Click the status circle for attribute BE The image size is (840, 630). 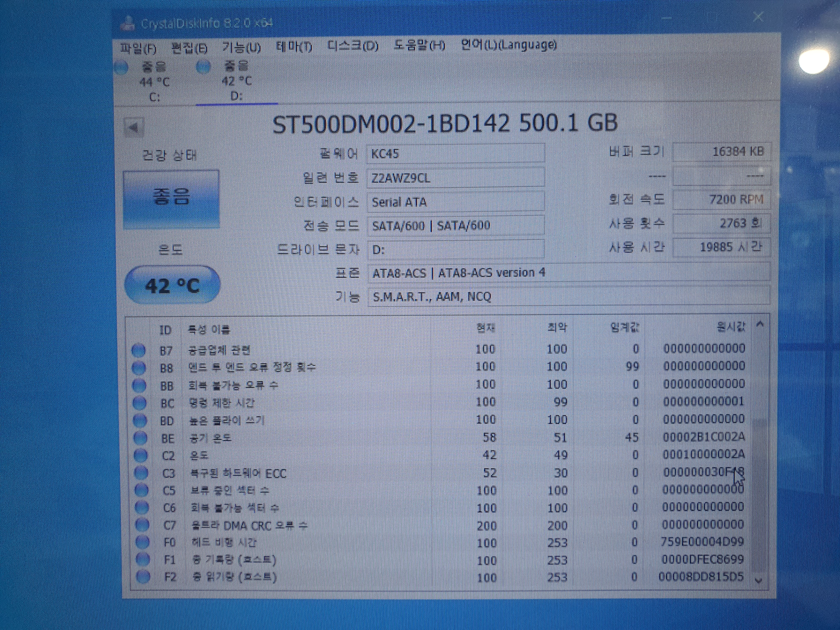pos(140,438)
